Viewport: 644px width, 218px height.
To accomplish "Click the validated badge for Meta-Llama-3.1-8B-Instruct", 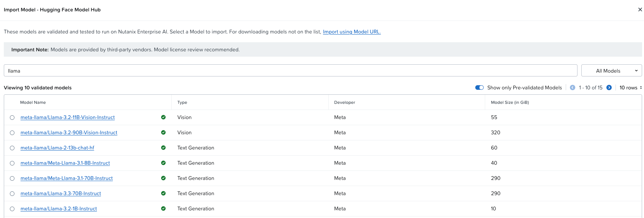I will coord(163,163).
